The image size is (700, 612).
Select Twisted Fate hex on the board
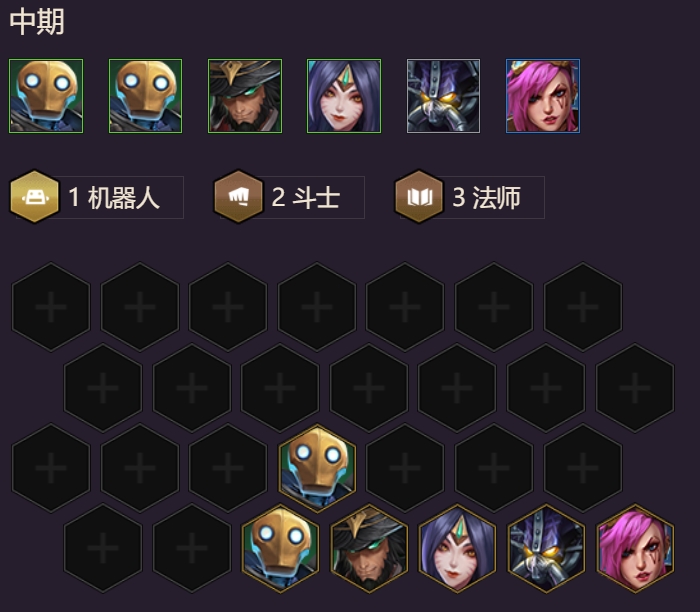pyautogui.click(x=369, y=548)
